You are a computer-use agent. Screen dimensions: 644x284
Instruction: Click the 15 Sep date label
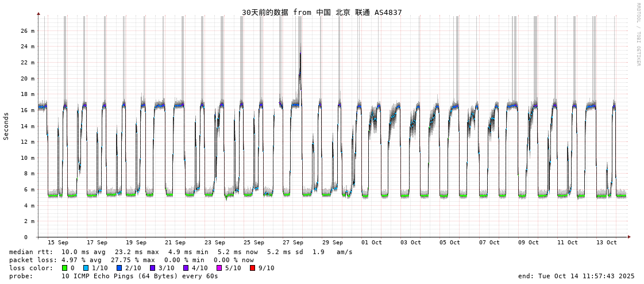(x=58, y=243)
